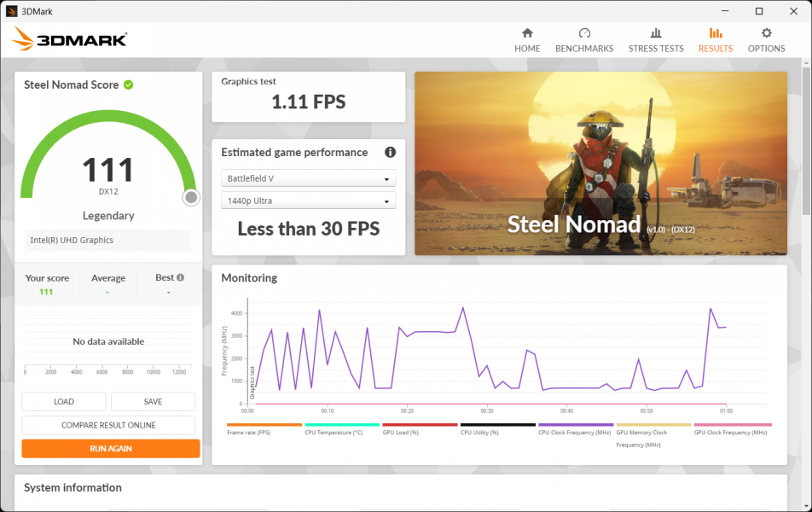Viewport: 812px width, 512px height.
Task: Click the Stress Tests bar chart icon
Action: click(x=656, y=33)
